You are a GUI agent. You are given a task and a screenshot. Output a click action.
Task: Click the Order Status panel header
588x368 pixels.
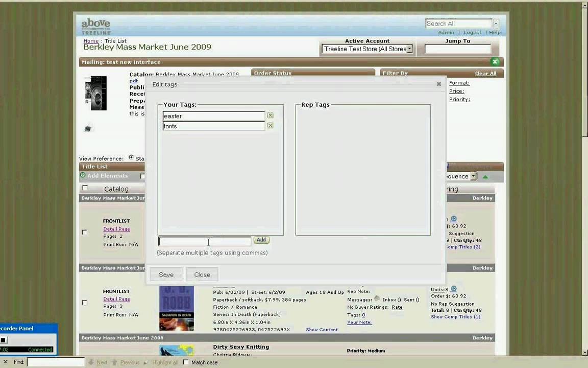313,73
